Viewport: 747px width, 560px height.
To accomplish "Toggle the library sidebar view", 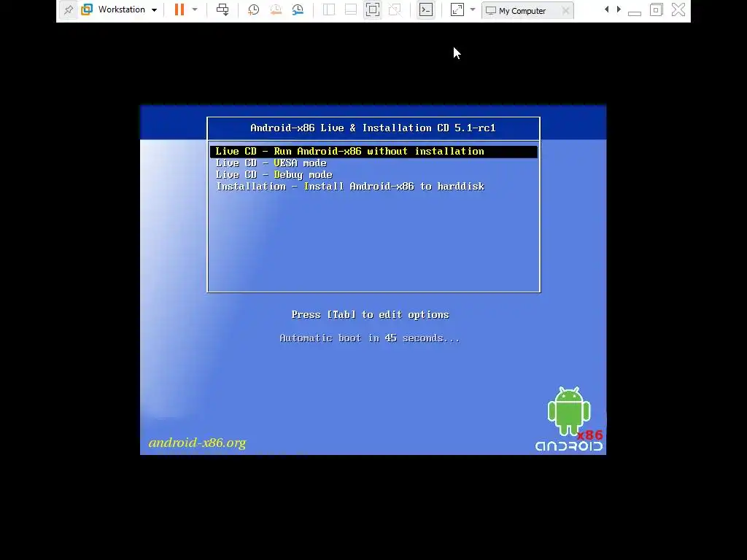I will [x=329, y=9].
